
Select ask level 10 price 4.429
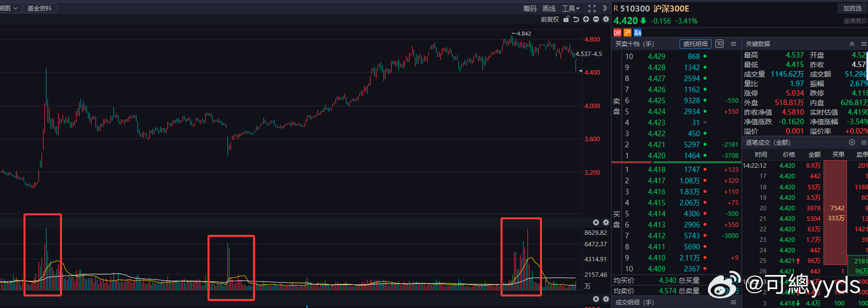656,57
